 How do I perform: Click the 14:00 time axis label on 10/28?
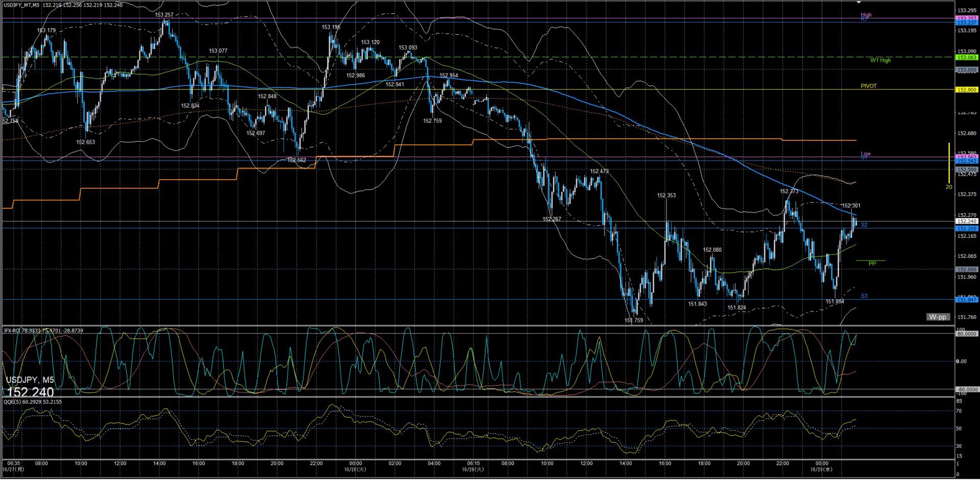(625, 464)
